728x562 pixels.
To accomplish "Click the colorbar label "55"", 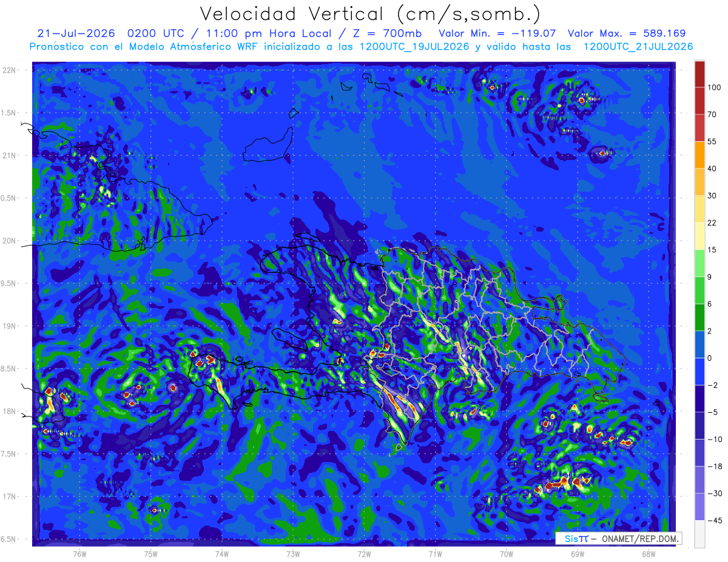I will click(x=712, y=142).
